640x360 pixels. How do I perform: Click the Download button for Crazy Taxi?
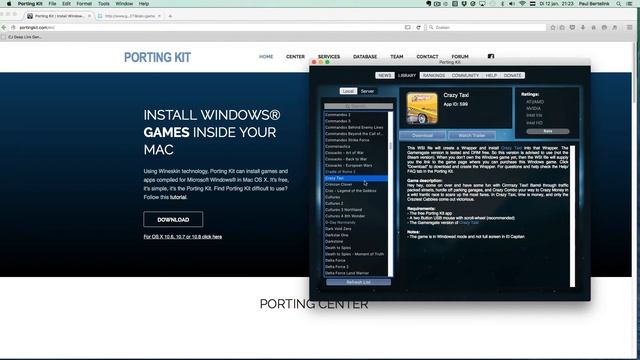coord(422,135)
